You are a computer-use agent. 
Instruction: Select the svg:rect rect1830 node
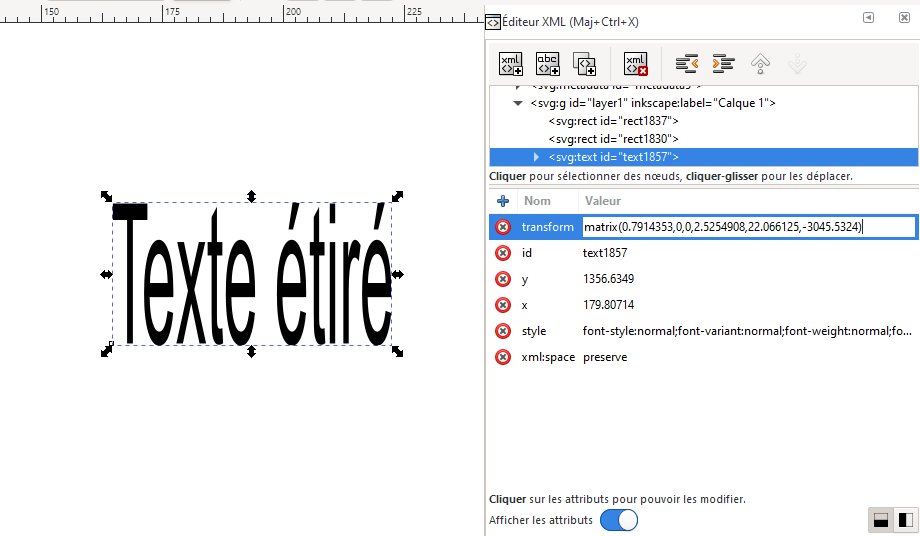tap(613, 139)
